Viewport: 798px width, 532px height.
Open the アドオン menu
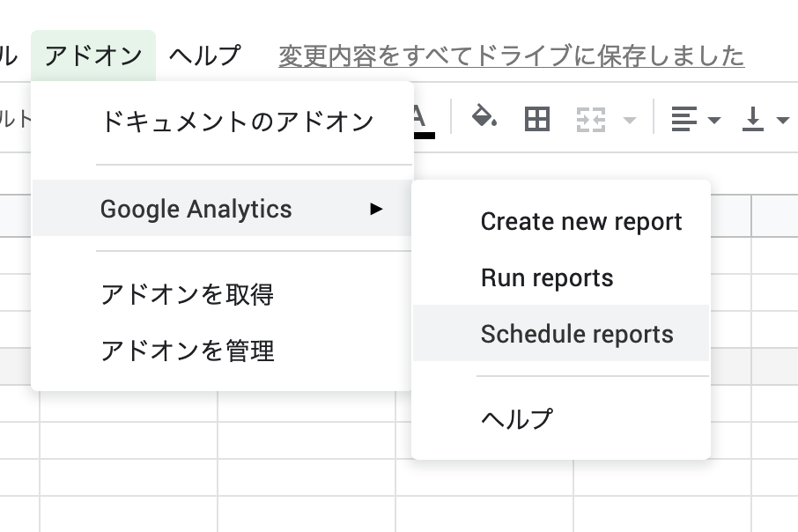93,55
